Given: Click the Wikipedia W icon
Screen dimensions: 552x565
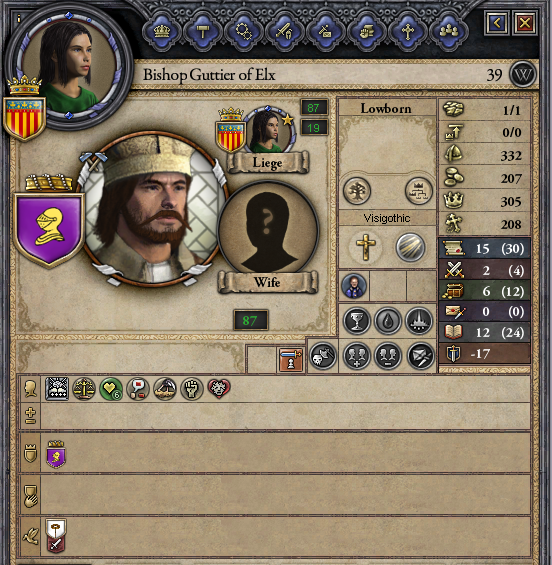Looking at the screenshot, I should [x=523, y=75].
